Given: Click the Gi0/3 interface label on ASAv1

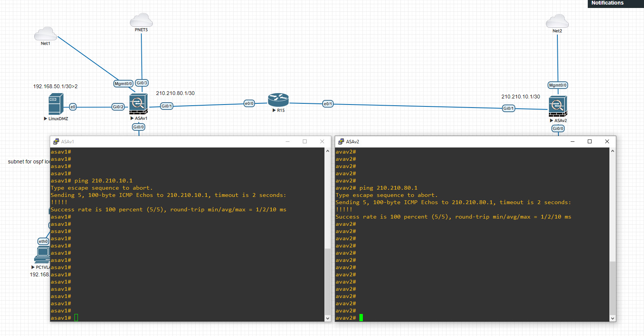Looking at the screenshot, I should 142,83.
